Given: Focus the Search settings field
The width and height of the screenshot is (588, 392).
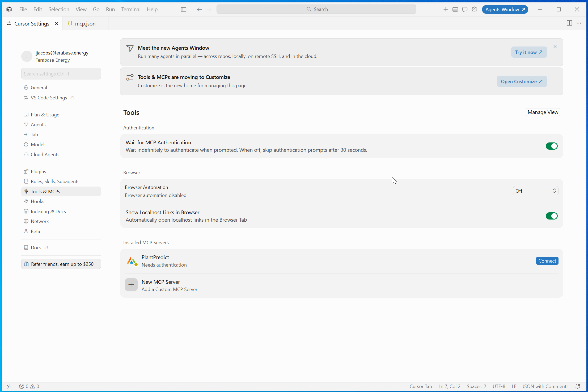Looking at the screenshot, I should pyautogui.click(x=61, y=74).
